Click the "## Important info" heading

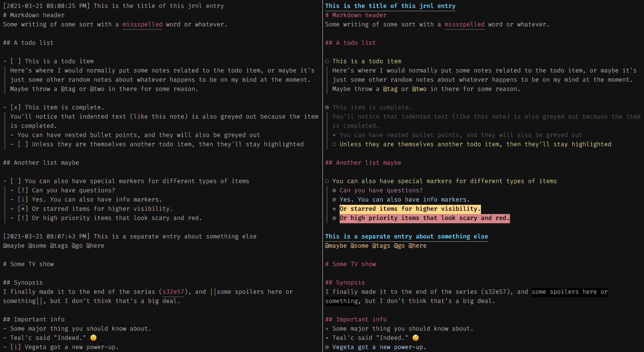coord(356,319)
